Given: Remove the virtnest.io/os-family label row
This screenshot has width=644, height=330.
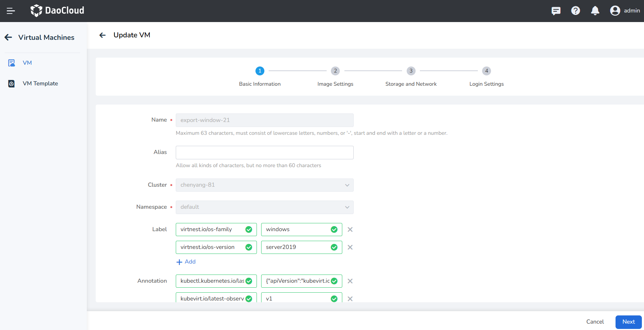Looking at the screenshot, I should tap(350, 230).
